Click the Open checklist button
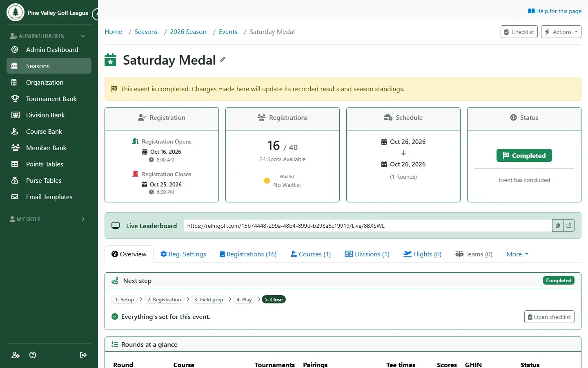 coord(549,317)
